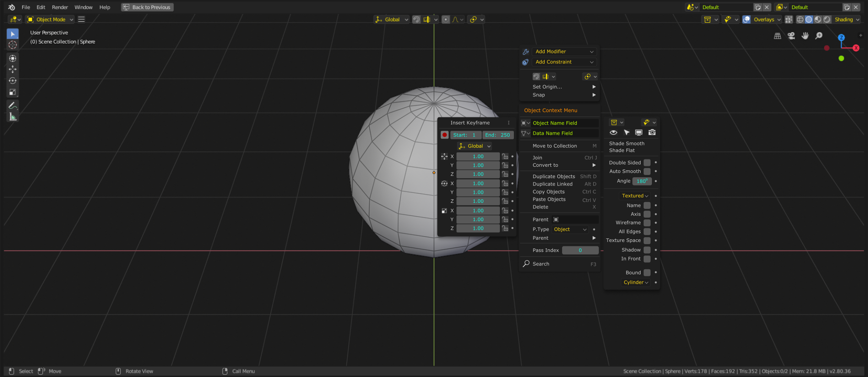Open the Shading dropdown
The height and width of the screenshot is (377, 868).
847,20
